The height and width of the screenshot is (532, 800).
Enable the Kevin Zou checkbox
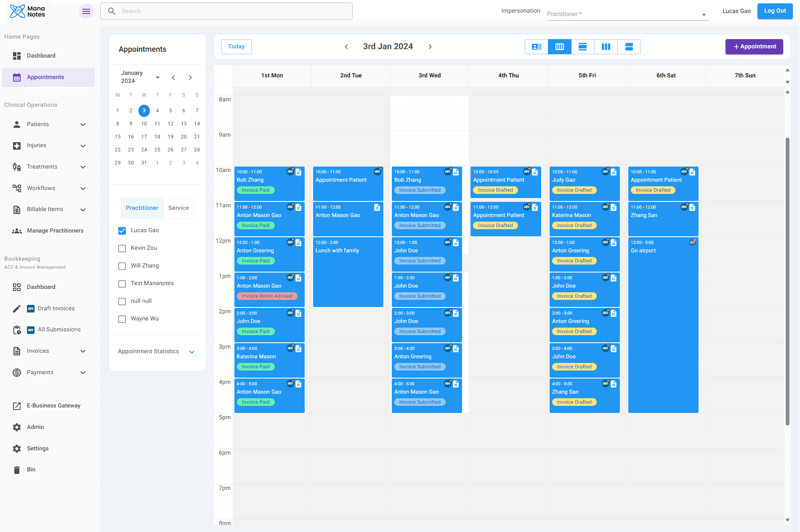(x=122, y=248)
